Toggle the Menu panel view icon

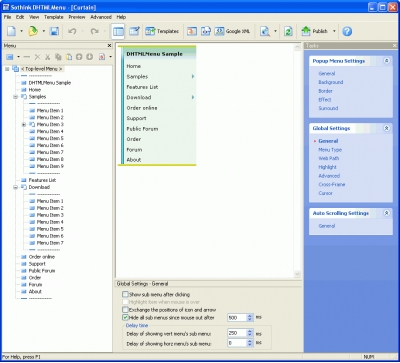pyautogui.click(x=118, y=31)
